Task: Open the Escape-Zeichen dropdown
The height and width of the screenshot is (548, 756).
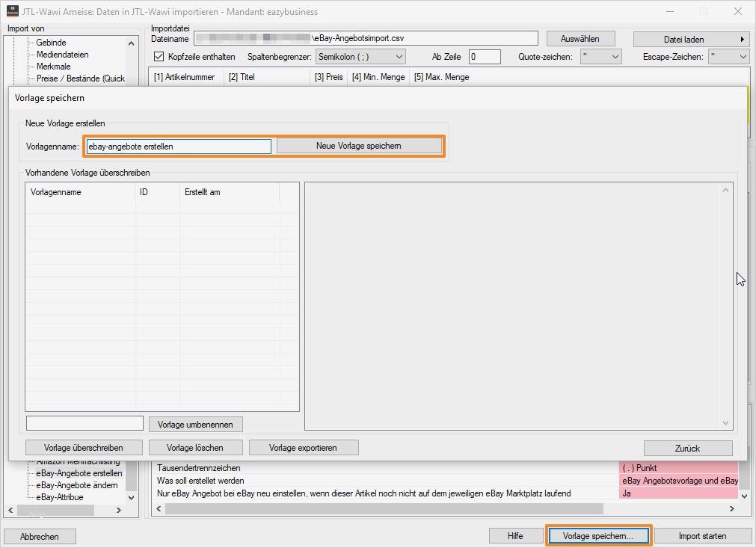Action: coord(728,56)
